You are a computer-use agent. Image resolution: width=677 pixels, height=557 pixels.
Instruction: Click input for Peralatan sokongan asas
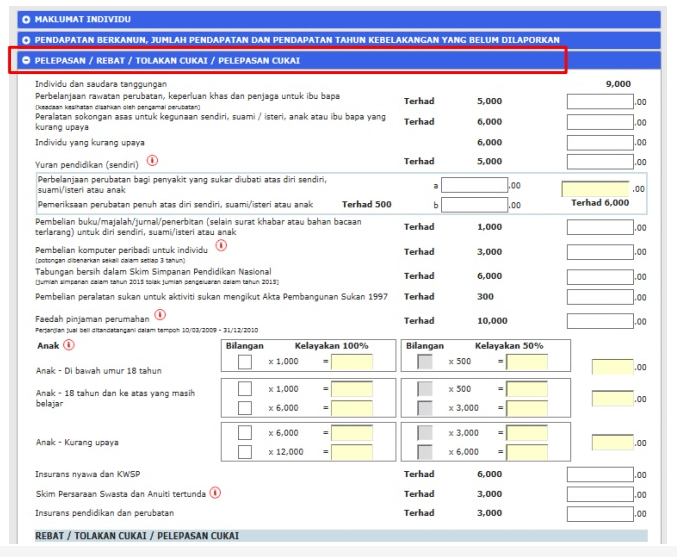click(x=600, y=122)
